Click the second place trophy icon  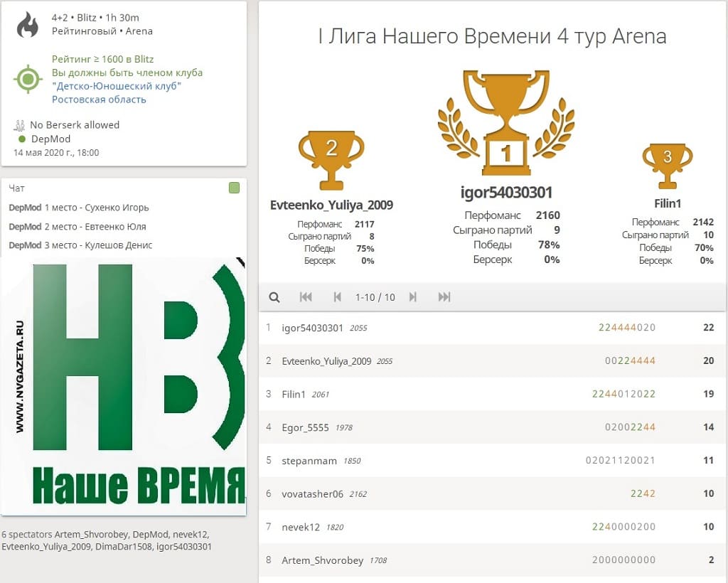click(331, 159)
